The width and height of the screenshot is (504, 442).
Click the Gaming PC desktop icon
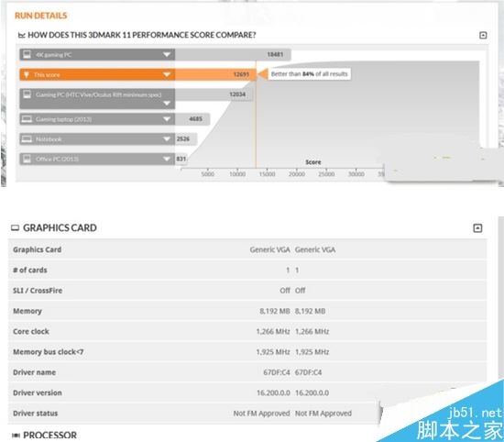27,94
